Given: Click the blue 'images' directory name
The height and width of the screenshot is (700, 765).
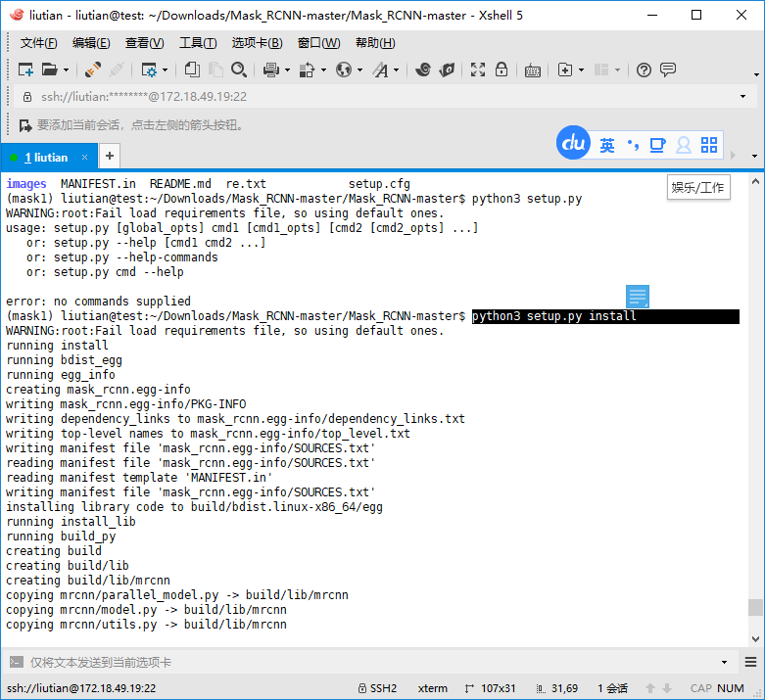Looking at the screenshot, I should click(x=26, y=184).
